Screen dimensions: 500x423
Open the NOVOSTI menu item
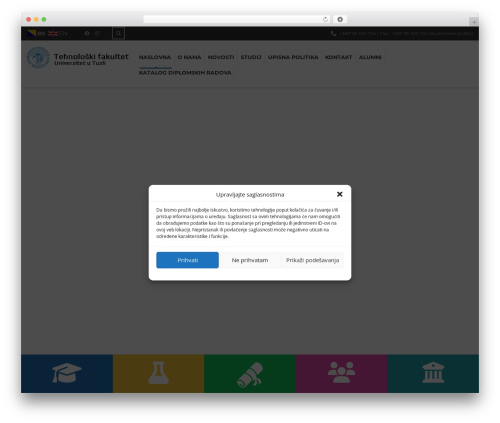click(221, 57)
